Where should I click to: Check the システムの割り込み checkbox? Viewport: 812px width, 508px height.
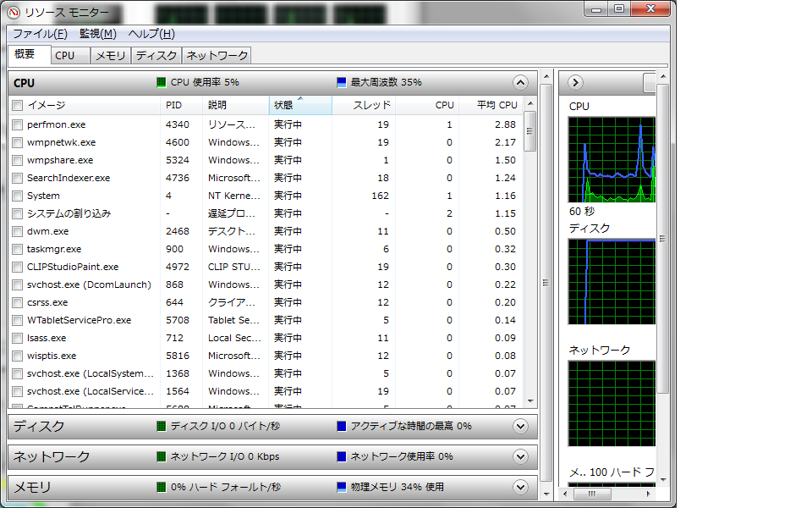tap(18, 213)
